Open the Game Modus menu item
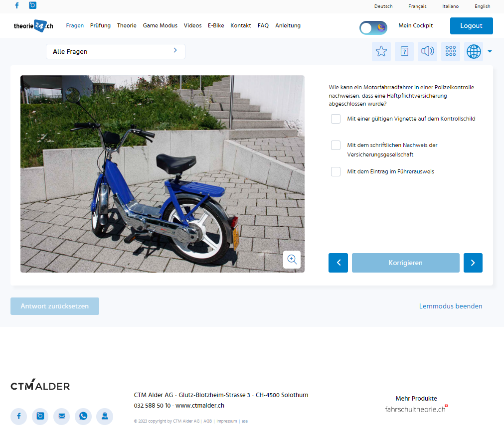504x435 pixels. [x=160, y=26]
